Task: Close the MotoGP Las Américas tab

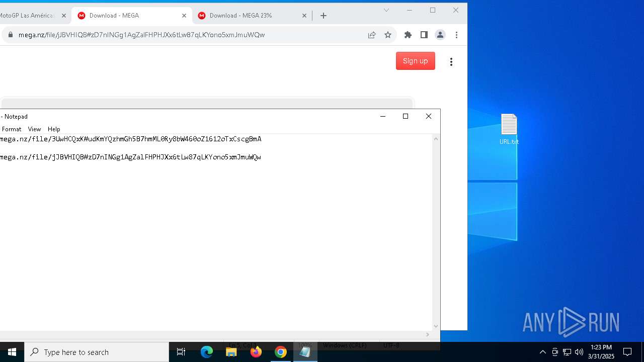Action: pos(64,16)
